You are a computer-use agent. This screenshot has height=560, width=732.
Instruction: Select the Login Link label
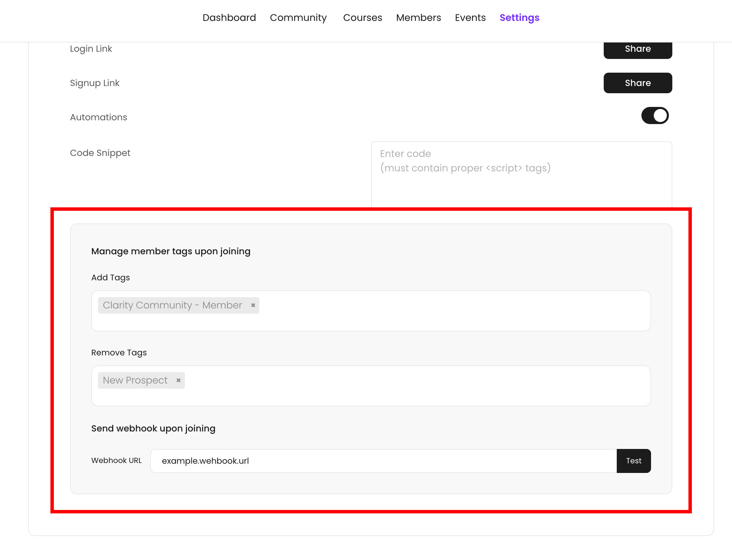pyautogui.click(x=91, y=49)
